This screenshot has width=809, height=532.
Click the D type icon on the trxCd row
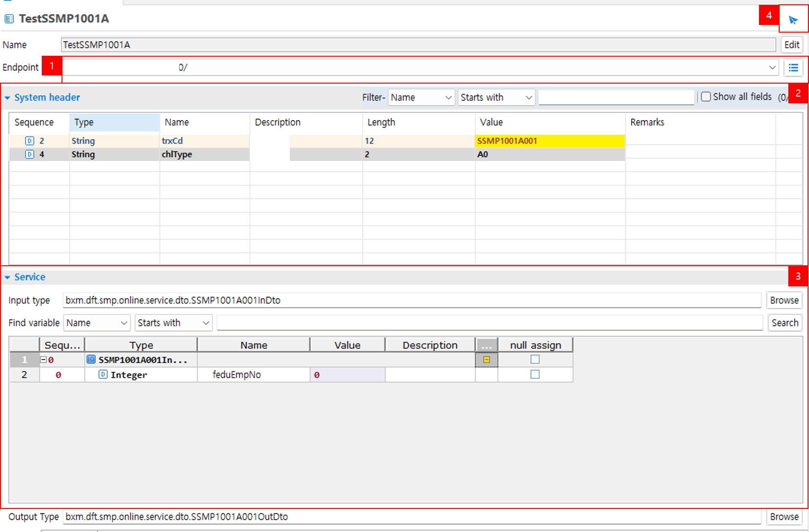click(30, 140)
